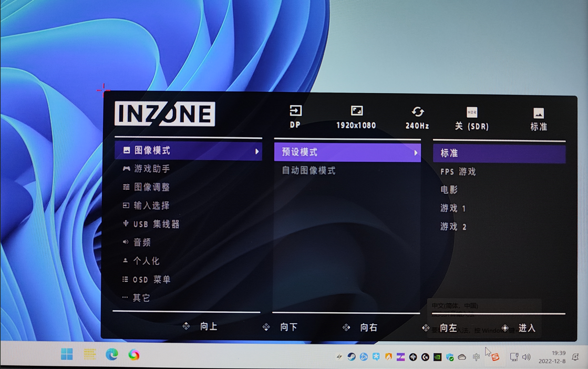Screen dimensions: 588x369
Task: Choose the 游戏 1 preset
Action: 453,208
